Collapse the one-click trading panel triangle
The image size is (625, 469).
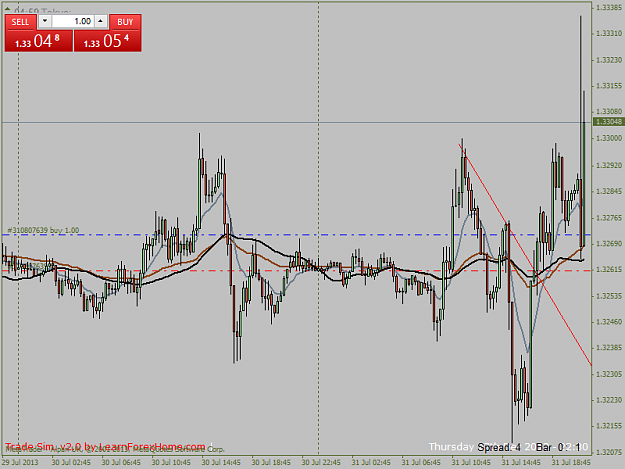[7, 9]
